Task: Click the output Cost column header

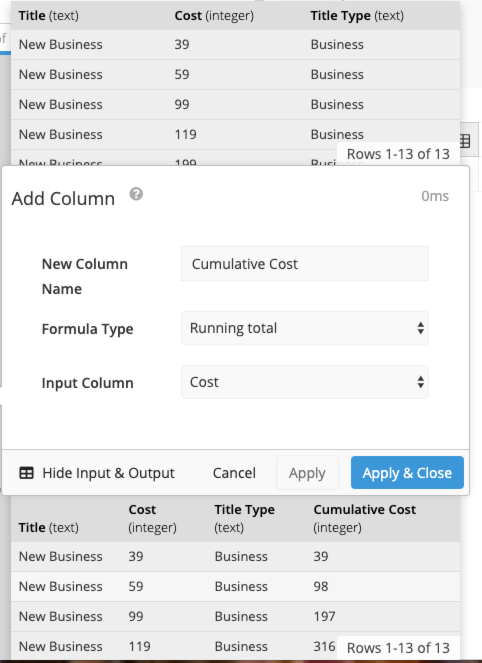Action: click(x=152, y=518)
